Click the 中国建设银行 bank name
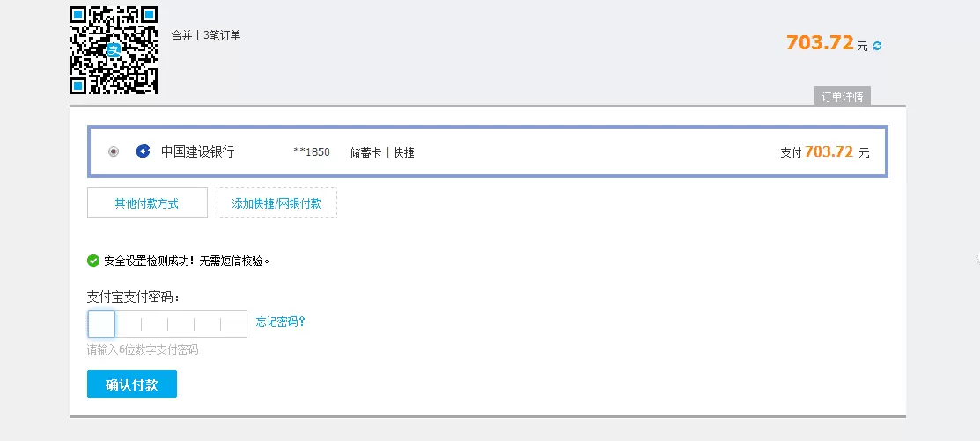The image size is (980, 441). click(197, 151)
